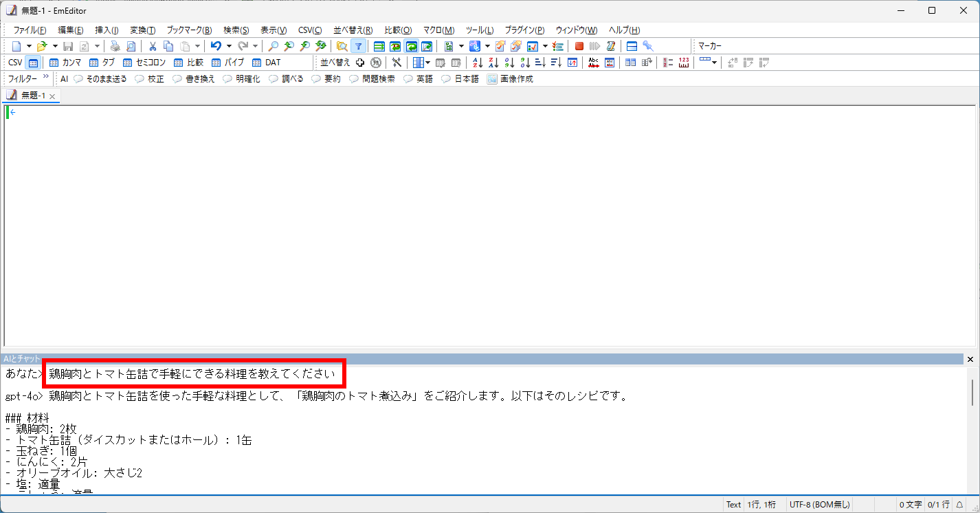Click the pushpin icon in the toolbar
Screen dimensions: 980x513
pyautogui.click(x=647, y=46)
